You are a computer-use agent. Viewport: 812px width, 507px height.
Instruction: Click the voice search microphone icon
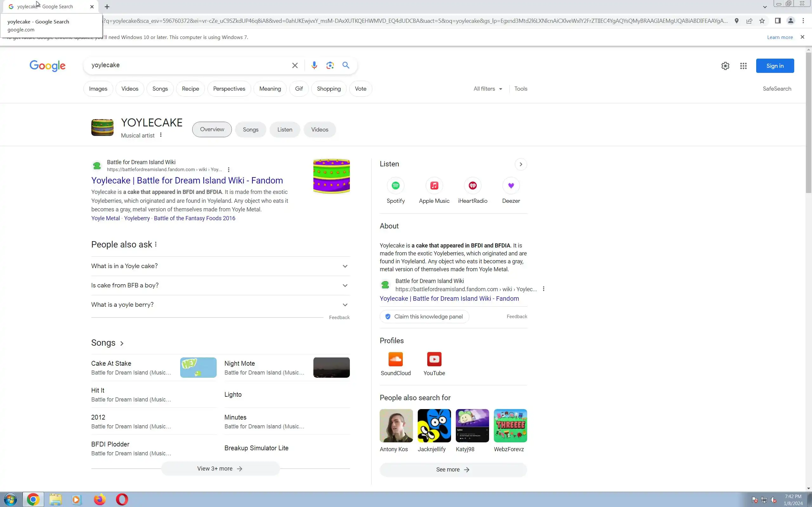(x=314, y=65)
